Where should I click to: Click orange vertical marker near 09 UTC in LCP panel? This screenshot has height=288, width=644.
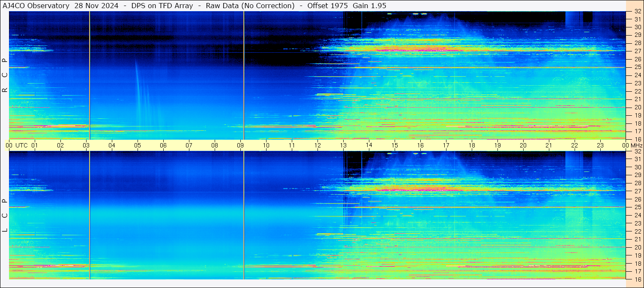click(243, 214)
